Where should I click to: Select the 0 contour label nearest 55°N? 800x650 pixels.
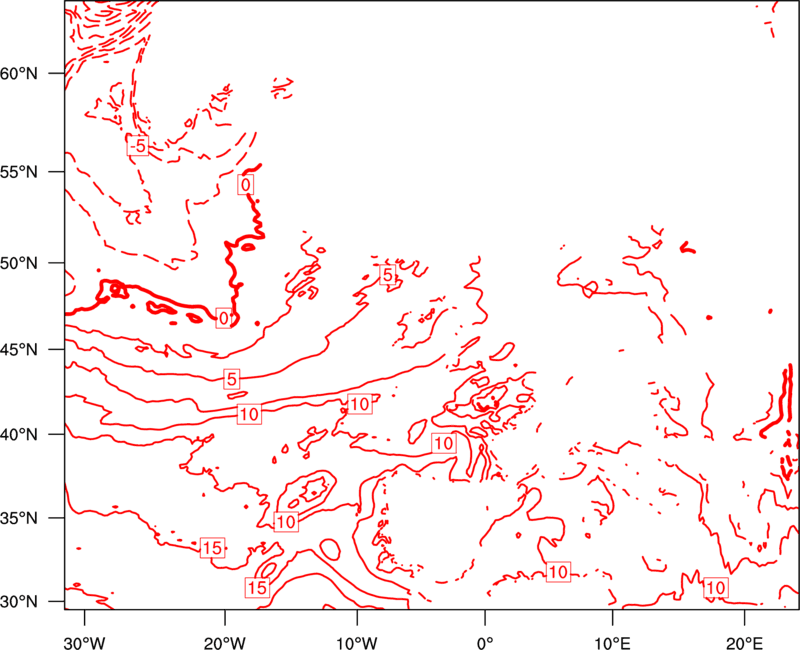pyautogui.click(x=246, y=185)
